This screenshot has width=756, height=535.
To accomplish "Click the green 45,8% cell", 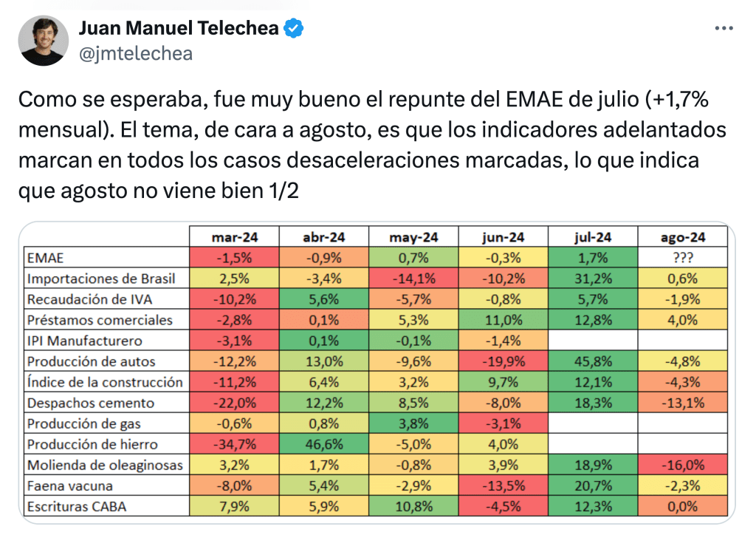I will (x=593, y=362).
